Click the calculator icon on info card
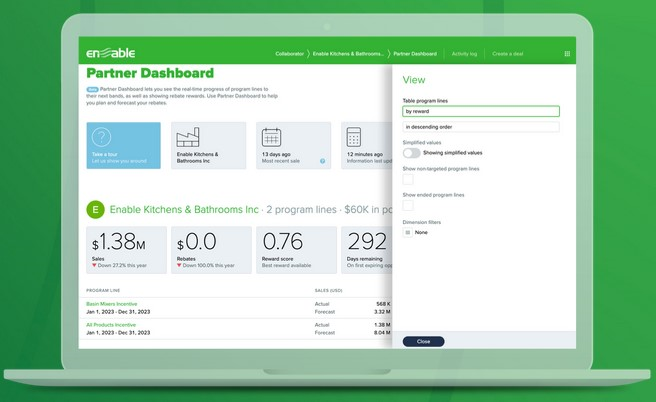656x402 pixels. (x=354, y=137)
